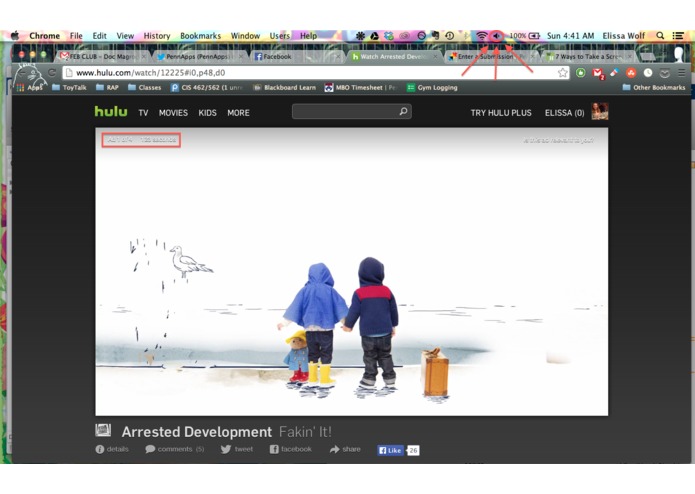The image size is (695, 494).
Task: Open Spotlight search in menu bar
Action: [x=660, y=36]
